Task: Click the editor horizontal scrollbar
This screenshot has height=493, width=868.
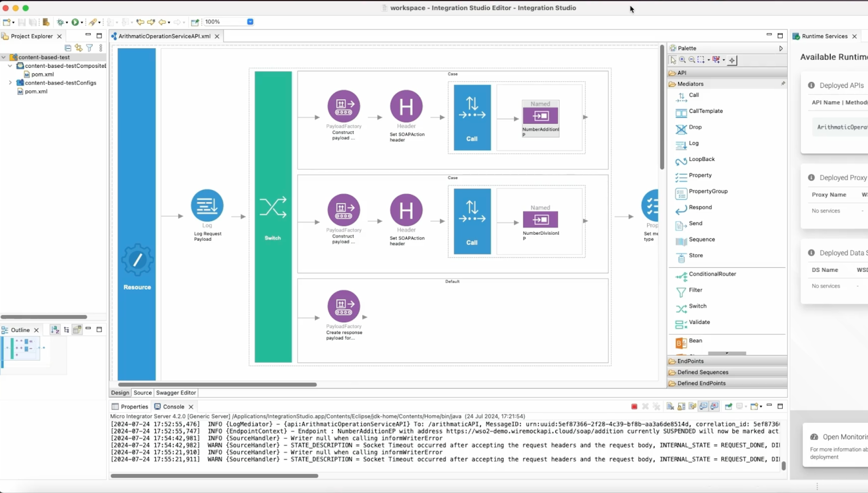Action: 217,385
